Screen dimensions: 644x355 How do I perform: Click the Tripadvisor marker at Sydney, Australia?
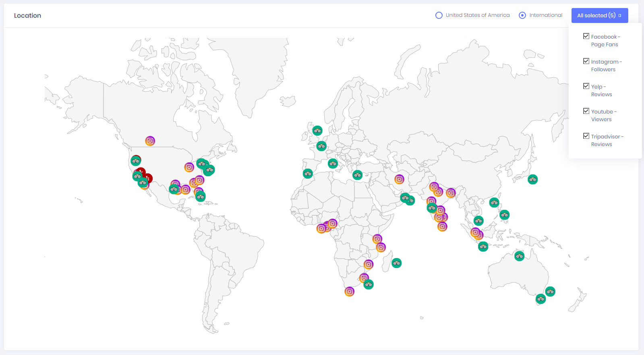[x=550, y=291]
